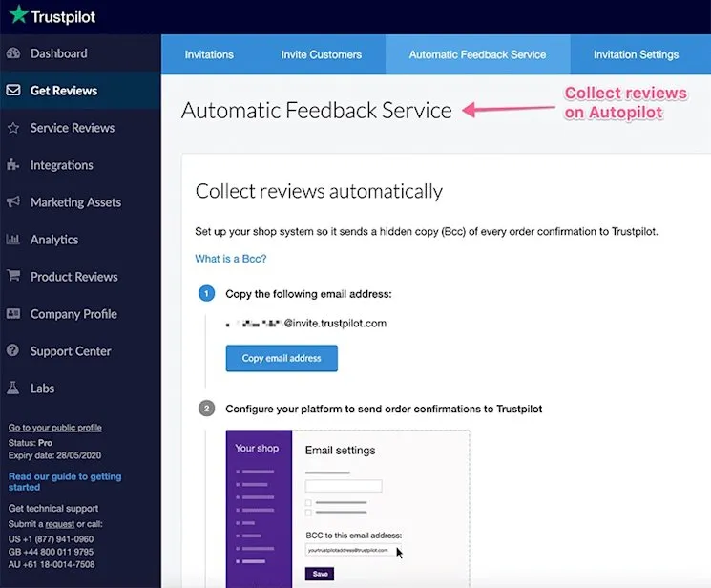
Task: Open Service Reviews section
Action: [80, 128]
